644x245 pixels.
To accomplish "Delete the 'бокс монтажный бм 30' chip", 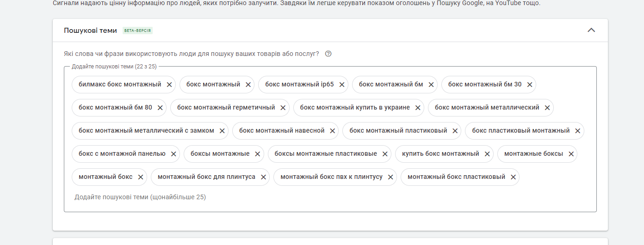I will [x=530, y=85].
